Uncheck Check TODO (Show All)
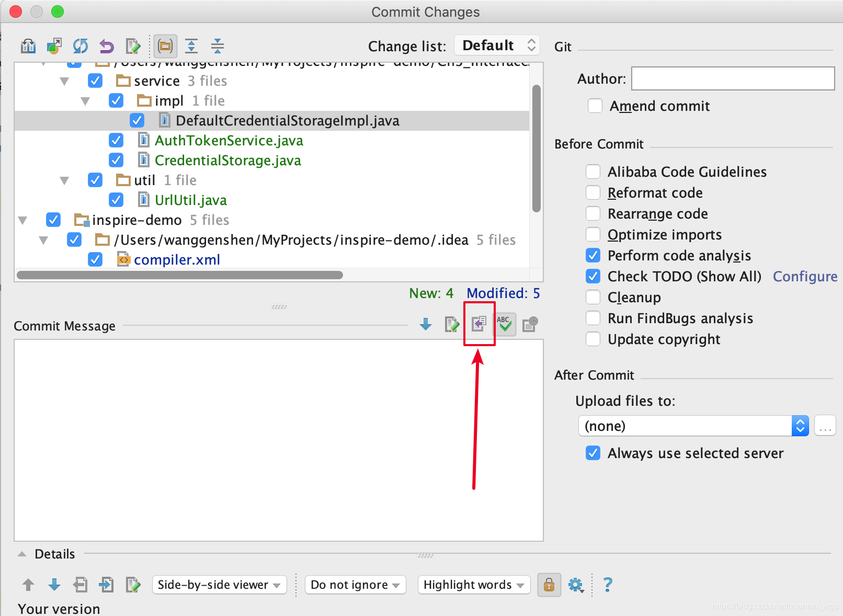 point(593,276)
